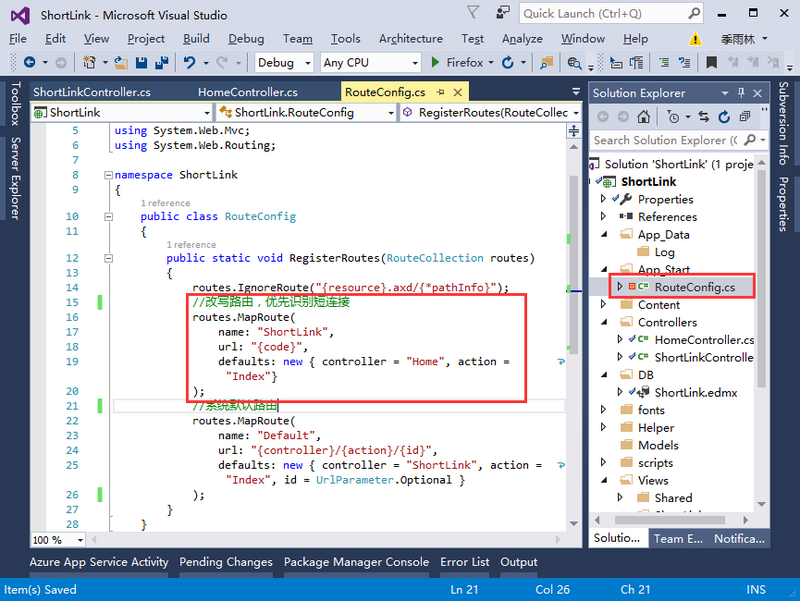
Task: Open the Debug menu
Action: click(x=246, y=39)
